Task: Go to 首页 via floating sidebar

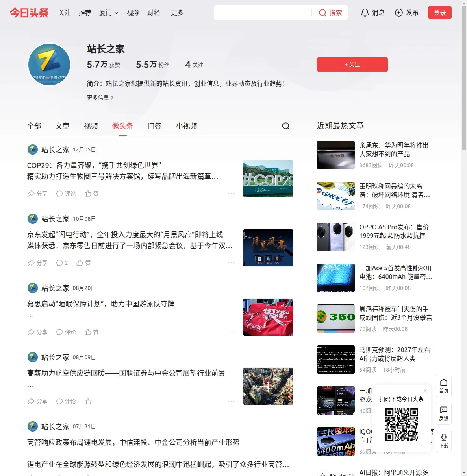Action: (444, 386)
